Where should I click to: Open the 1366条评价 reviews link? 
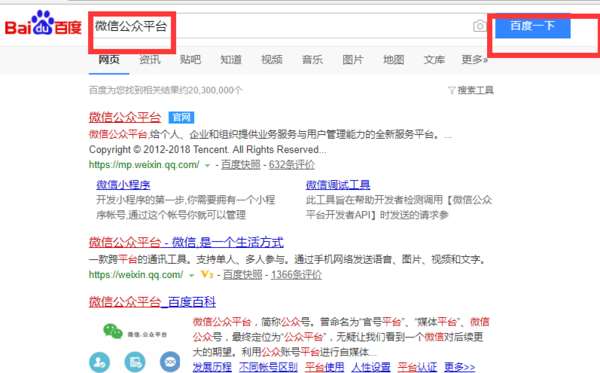[x=296, y=275]
